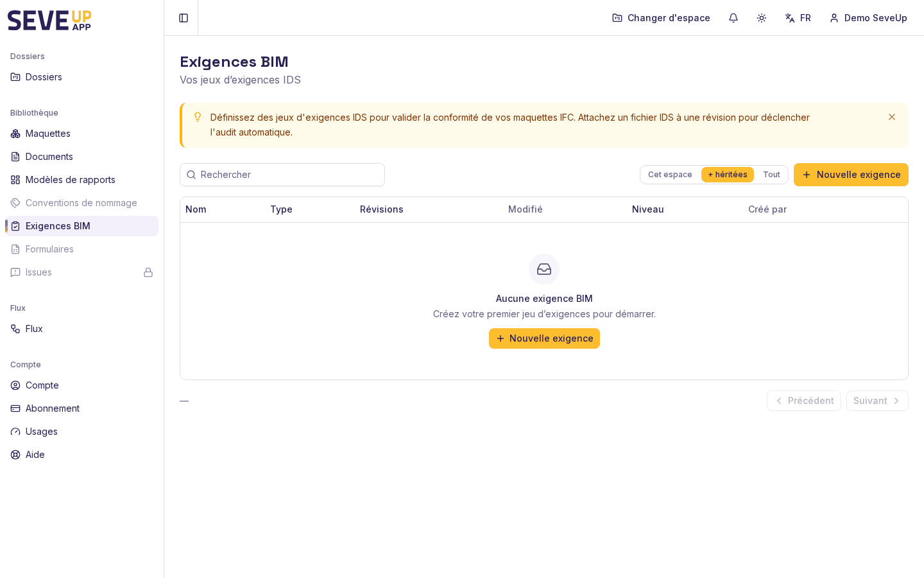Image resolution: width=924 pixels, height=578 pixels.
Task: Click the lightbulb icon in the banner
Action: (198, 117)
